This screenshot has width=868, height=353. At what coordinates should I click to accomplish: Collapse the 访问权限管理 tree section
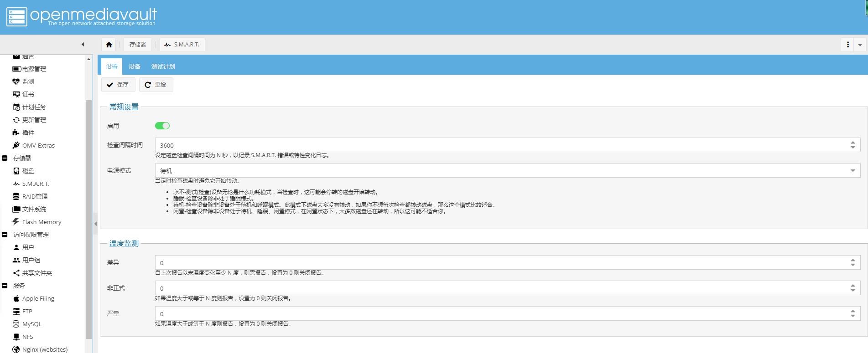point(5,235)
